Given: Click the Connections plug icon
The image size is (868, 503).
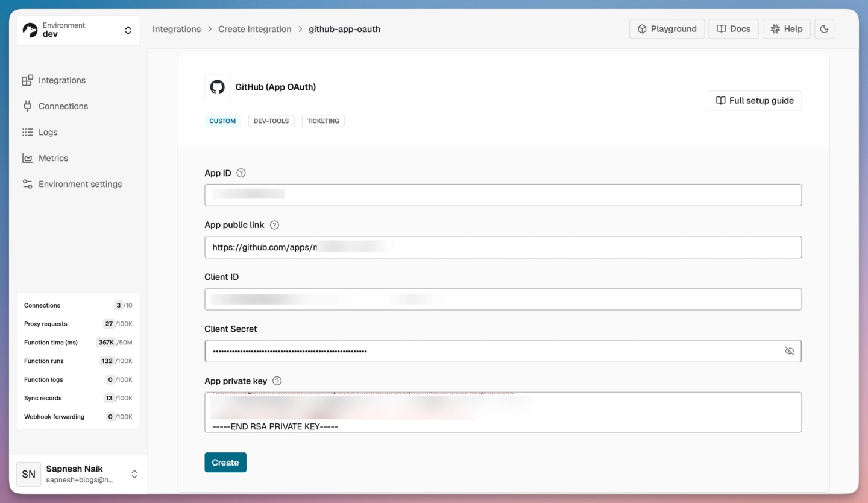Looking at the screenshot, I should click(x=27, y=106).
